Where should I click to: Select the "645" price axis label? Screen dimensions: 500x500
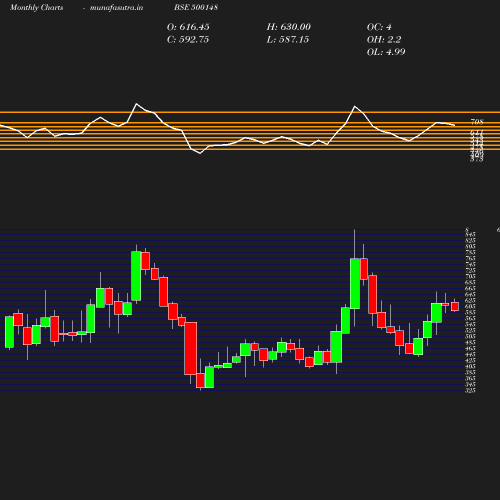point(470,294)
